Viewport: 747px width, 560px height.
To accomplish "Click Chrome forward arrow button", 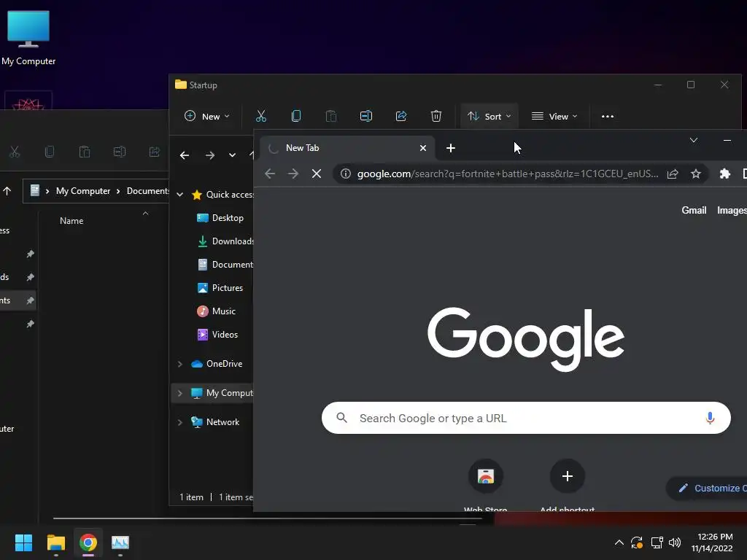I will 293,174.
